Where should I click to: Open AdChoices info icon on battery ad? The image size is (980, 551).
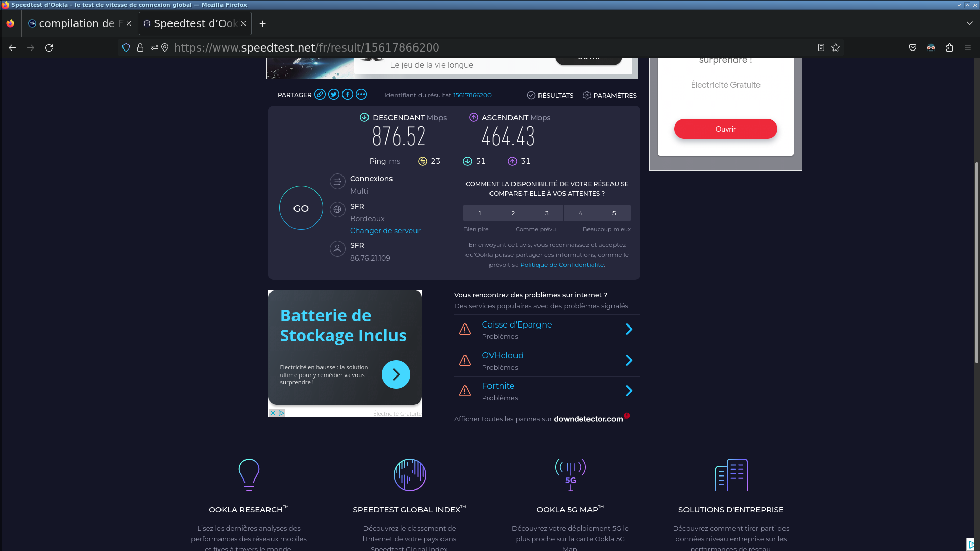(x=281, y=413)
